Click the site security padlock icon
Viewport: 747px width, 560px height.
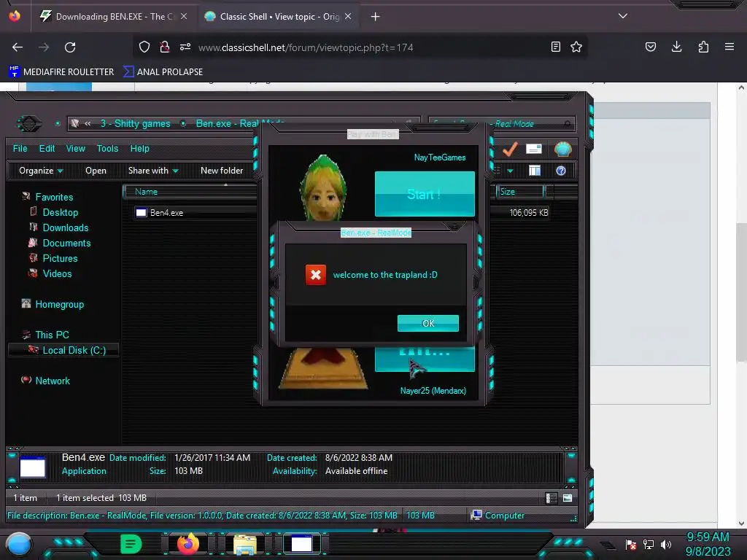click(165, 47)
